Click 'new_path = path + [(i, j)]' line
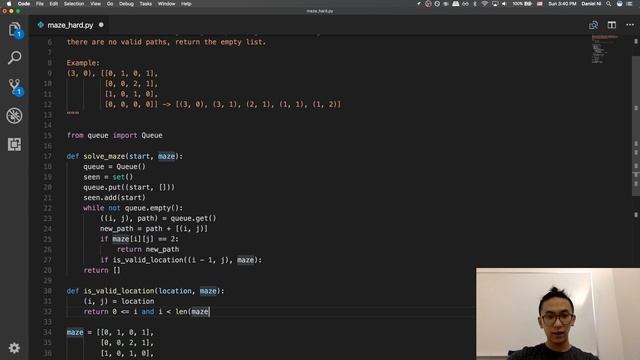Screen dimensions: 640x360 [x=154, y=228]
